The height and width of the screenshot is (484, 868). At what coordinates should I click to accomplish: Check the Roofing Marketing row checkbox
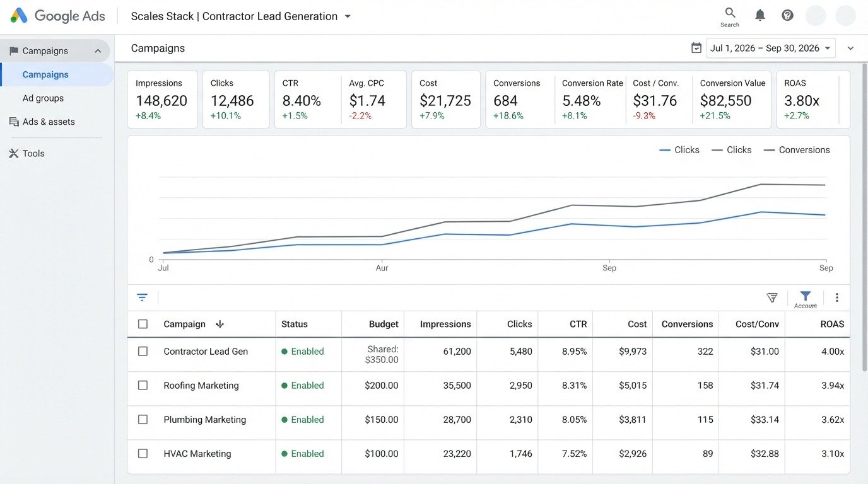(143, 386)
